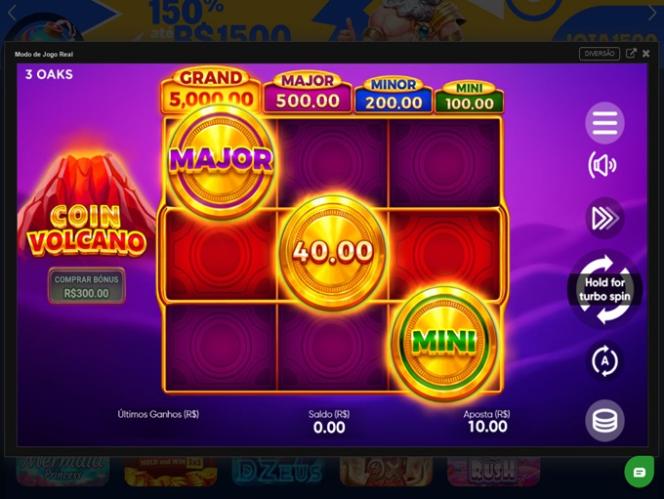Click the spin button
Image resolution: width=664 pixels, height=499 pixels.
[x=604, y=289]
